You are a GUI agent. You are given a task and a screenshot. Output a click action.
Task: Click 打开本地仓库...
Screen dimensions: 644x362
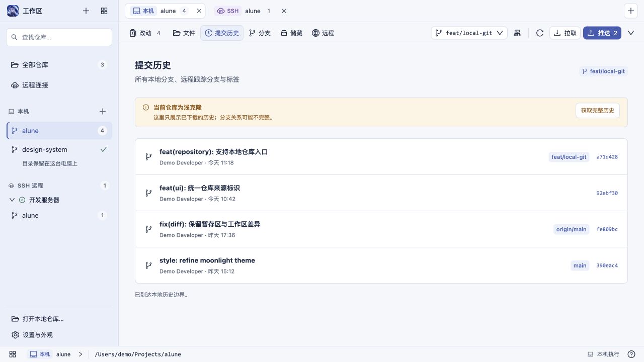click(59, 319)
